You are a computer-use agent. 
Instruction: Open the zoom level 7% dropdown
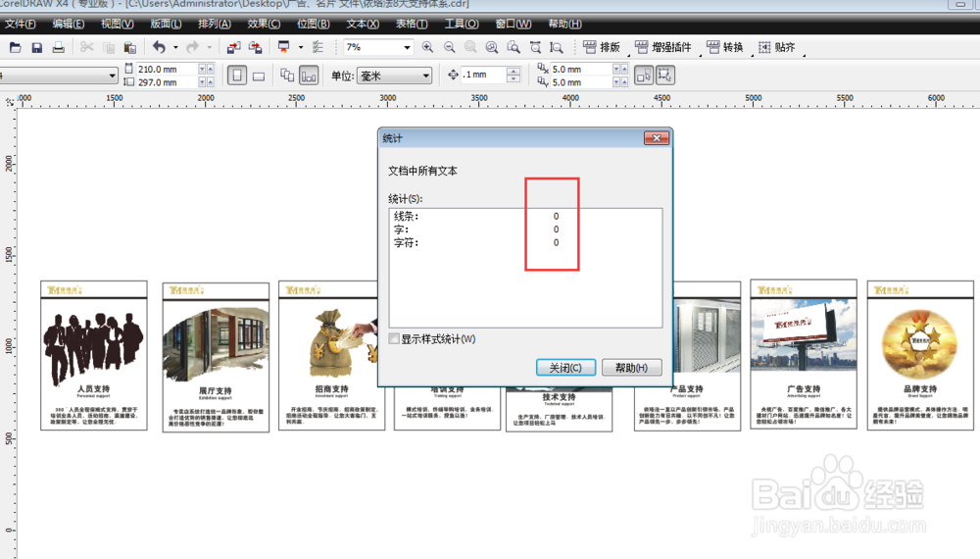tap(407, 47)
